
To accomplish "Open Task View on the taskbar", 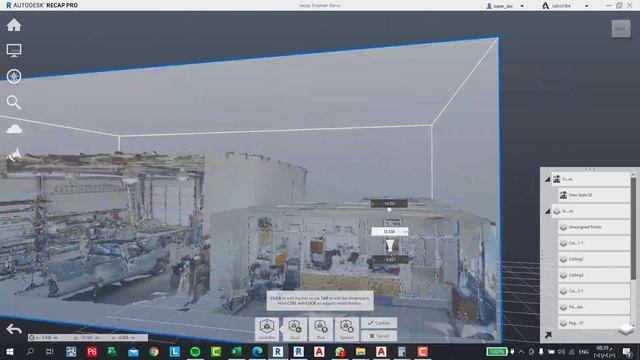I will pyautogui.click(x=50, y=351).
